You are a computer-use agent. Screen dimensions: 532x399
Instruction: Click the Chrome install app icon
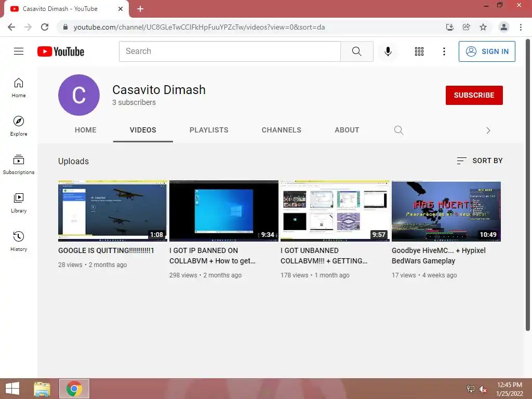pyautogui.click(x=450, y=27)
